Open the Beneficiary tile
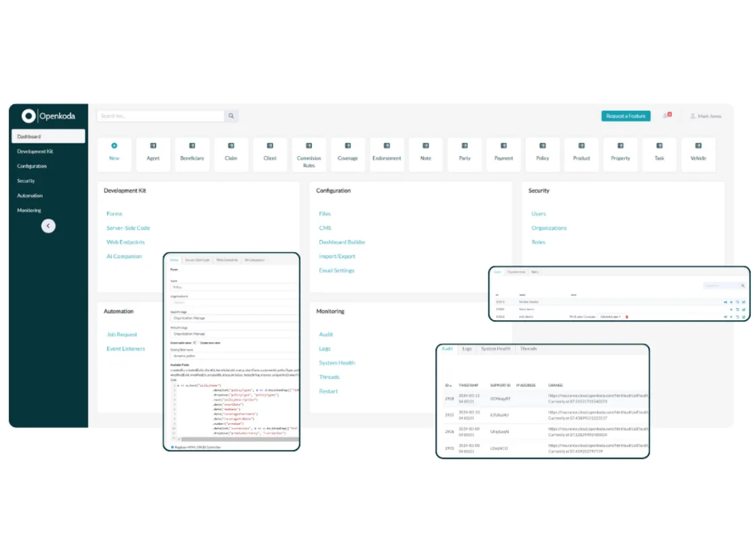Screen dimensions: 756x538 coord(192,155)
